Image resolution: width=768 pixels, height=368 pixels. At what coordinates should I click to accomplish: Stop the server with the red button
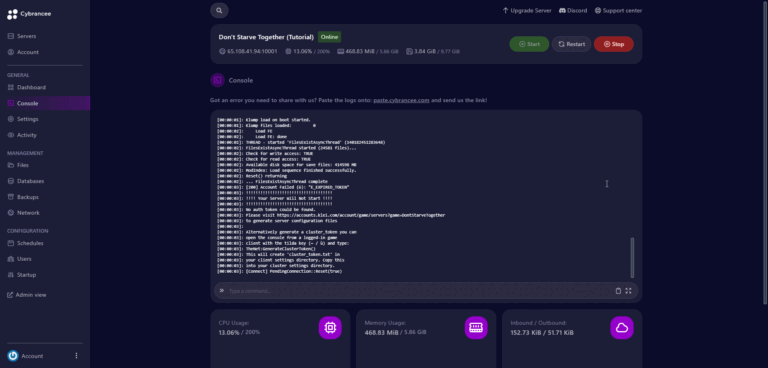tap(614, 44)
